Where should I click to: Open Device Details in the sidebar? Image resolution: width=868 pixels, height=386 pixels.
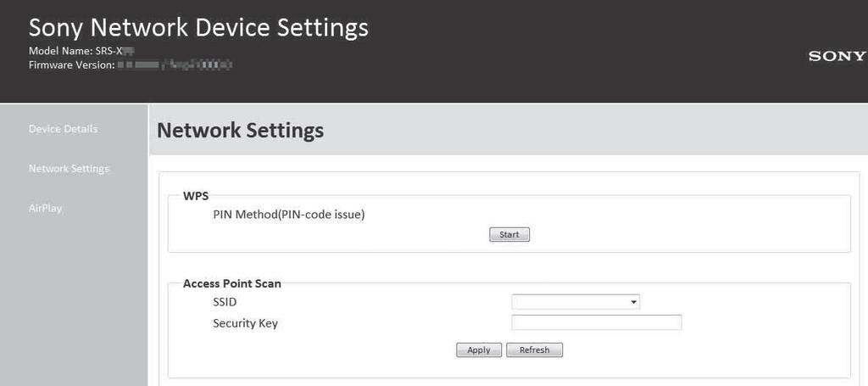(x=63, y=128)
